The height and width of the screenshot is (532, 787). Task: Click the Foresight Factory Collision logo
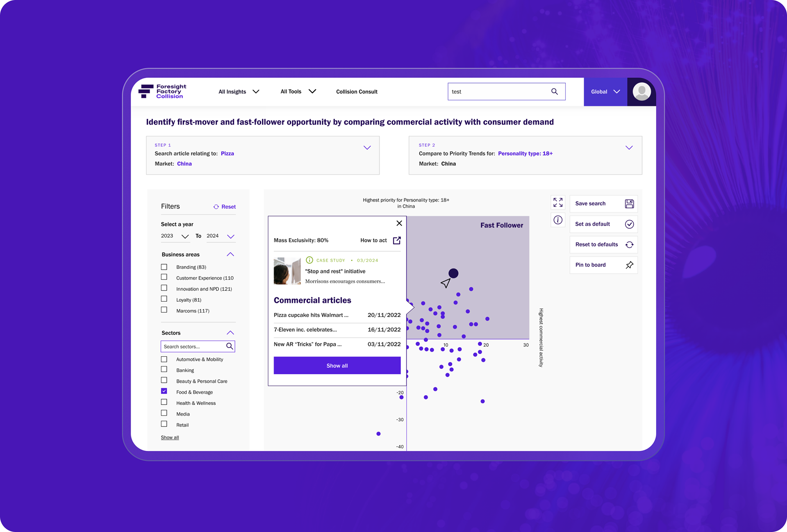click(162, 91)
